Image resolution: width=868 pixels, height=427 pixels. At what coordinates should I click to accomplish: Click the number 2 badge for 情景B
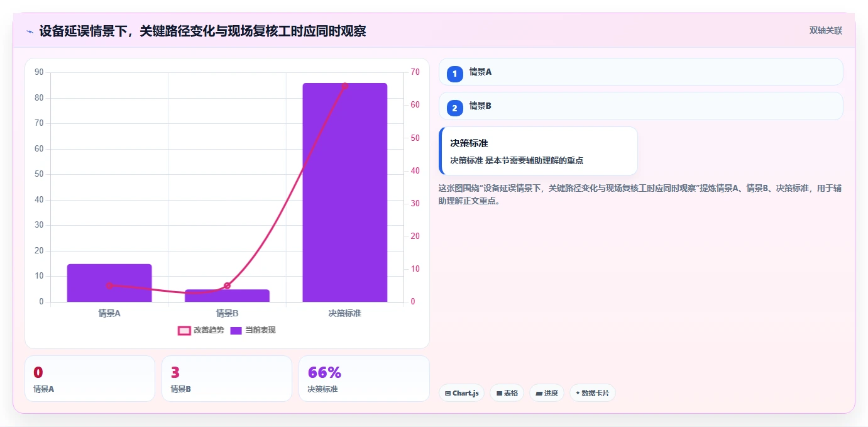tap(455, 108)
